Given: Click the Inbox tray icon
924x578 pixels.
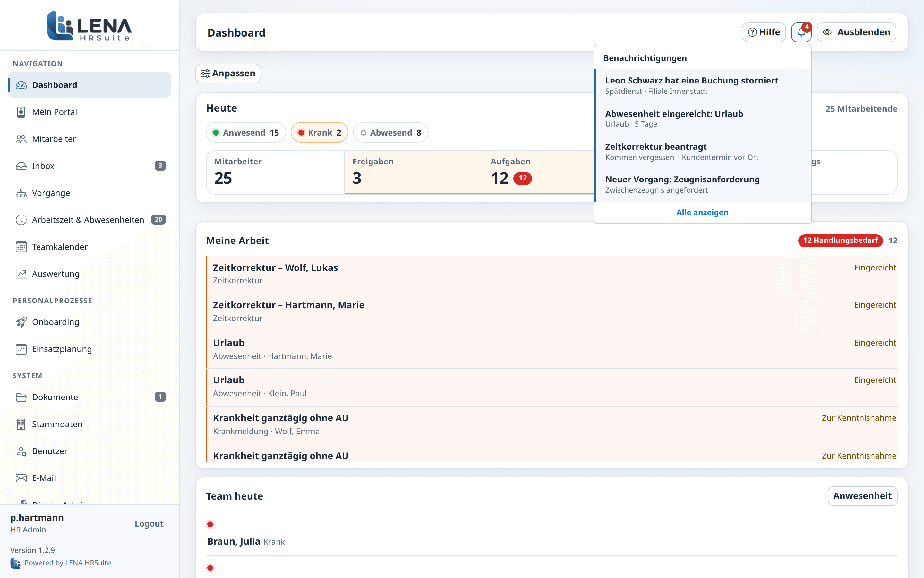Looking at the screenshot, I should (21, 166).
